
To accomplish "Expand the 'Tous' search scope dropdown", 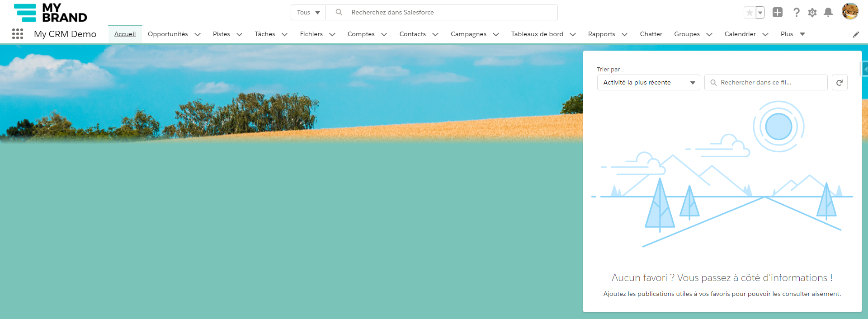I will 308,13.
